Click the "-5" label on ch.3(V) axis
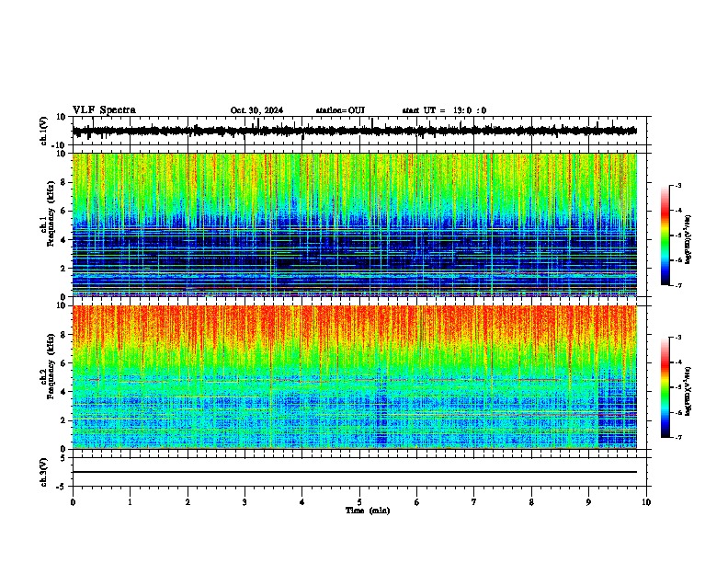728x563 pixels. [62, 487]
